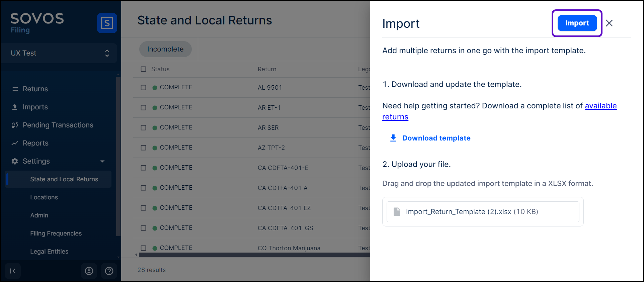Click the Sovos S logo icon
The image size is (644, 282).
107,23
